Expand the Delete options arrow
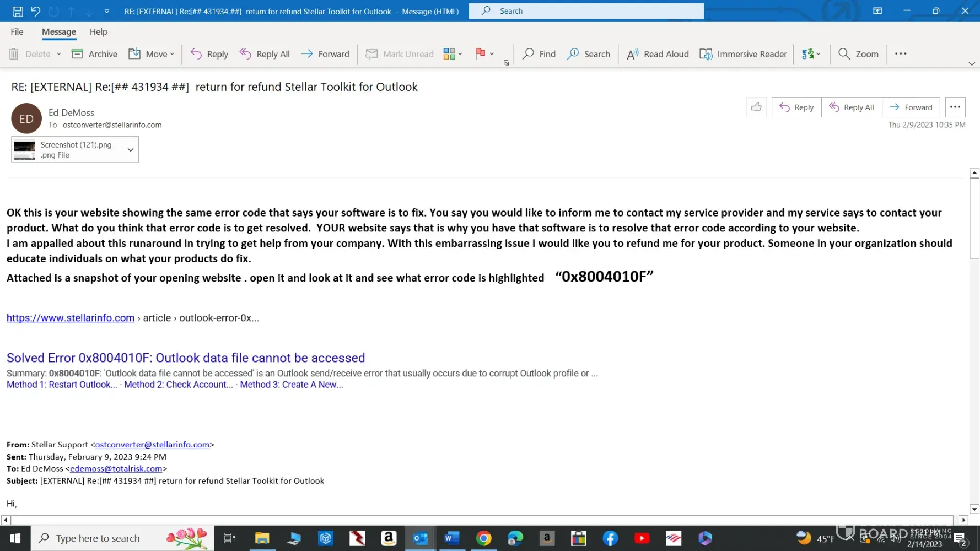The image size is (980, 551). (58, 54)
